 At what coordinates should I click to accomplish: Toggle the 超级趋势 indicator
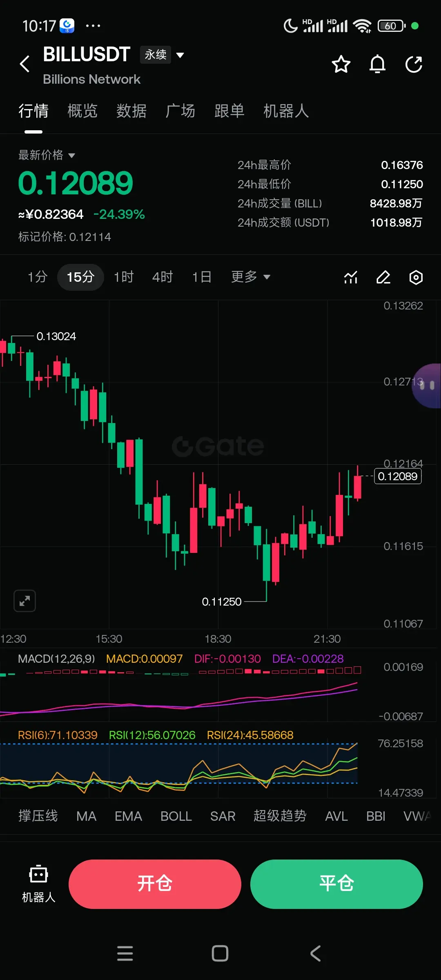tap(280, 816)
